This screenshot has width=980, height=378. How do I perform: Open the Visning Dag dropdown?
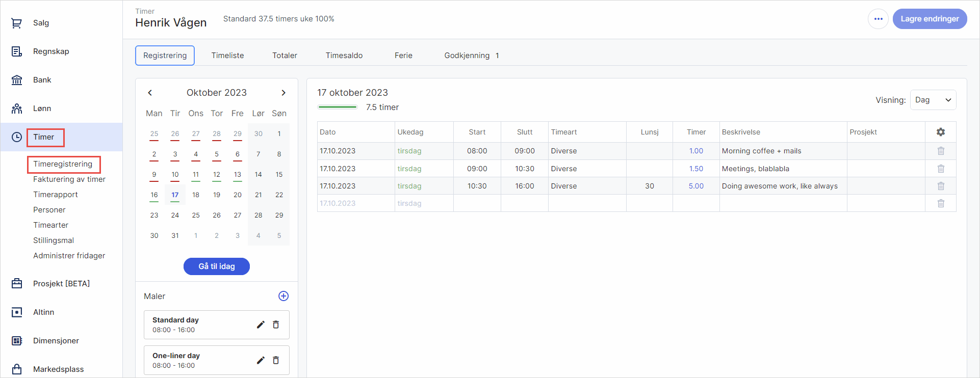[x=933, y=100]
